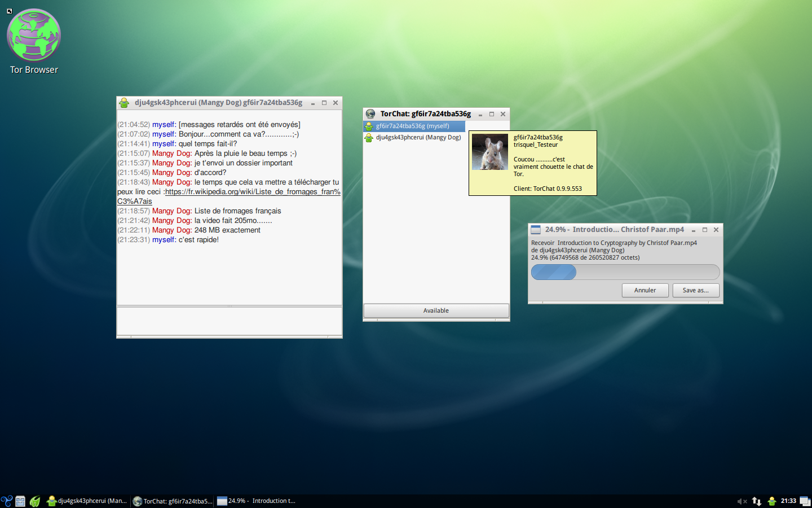Click the "Client: TorChat 0.9.9.553" tooltip text
812x508 pixels.
click(548, 189)
